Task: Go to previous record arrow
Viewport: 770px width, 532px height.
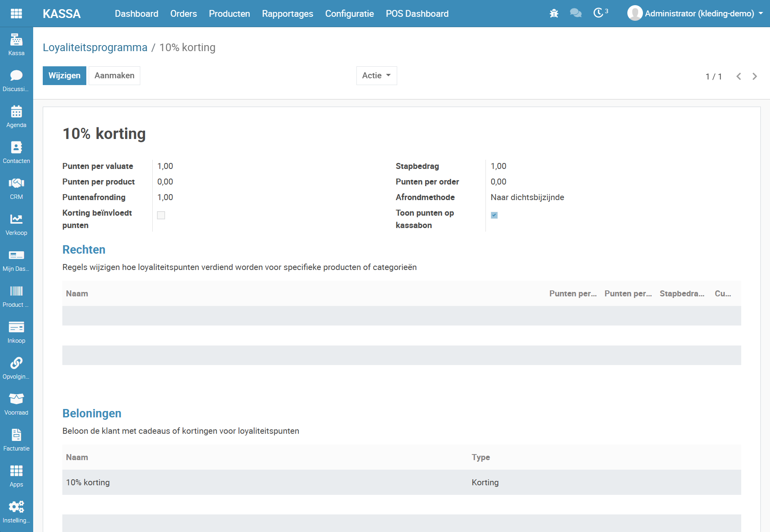Action: tap(738, 76)
